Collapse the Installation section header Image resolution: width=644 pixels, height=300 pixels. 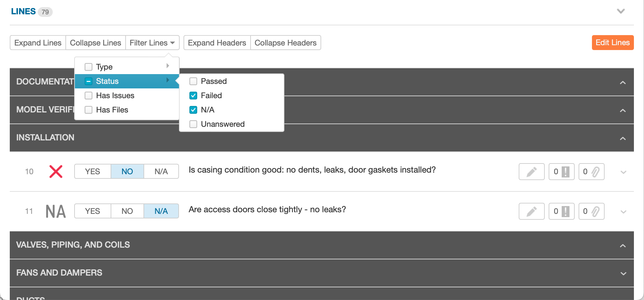623,138
